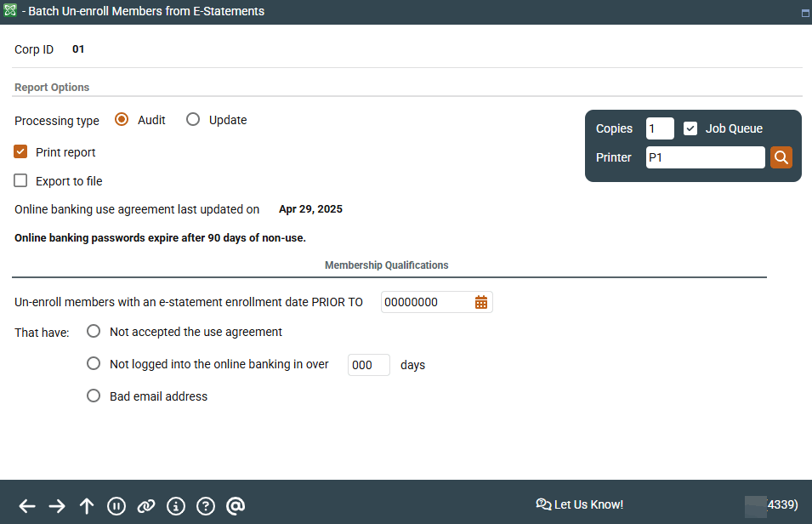Image resolution: width=812 pixels, height=524 pixels.
Task: Open printer search magnifier button
Action: click(x=781, y=157)
